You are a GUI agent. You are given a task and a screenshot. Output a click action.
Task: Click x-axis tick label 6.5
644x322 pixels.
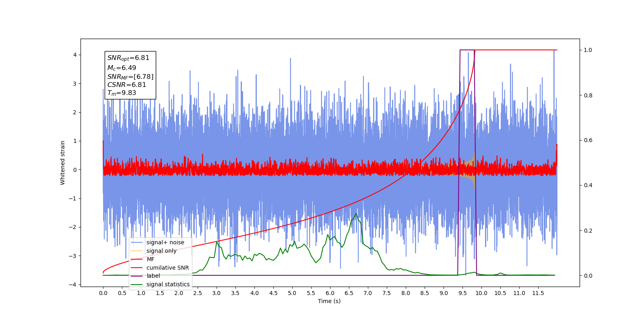point(349,293)
